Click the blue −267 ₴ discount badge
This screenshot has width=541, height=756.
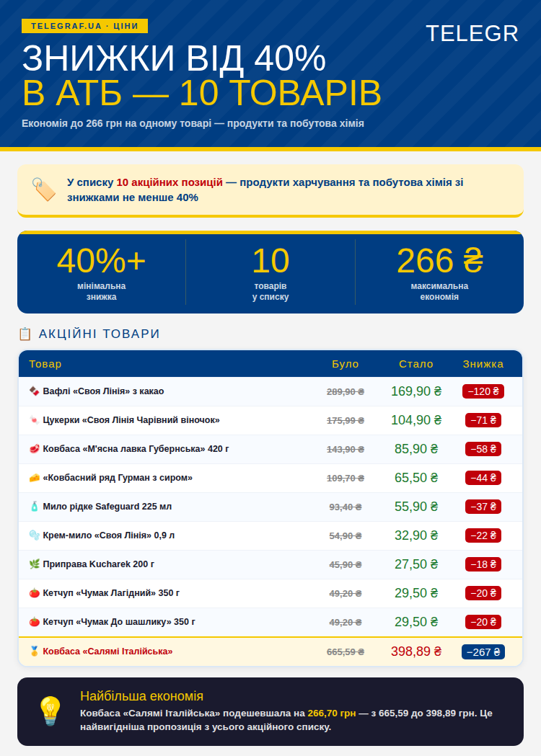coord(483,652)
